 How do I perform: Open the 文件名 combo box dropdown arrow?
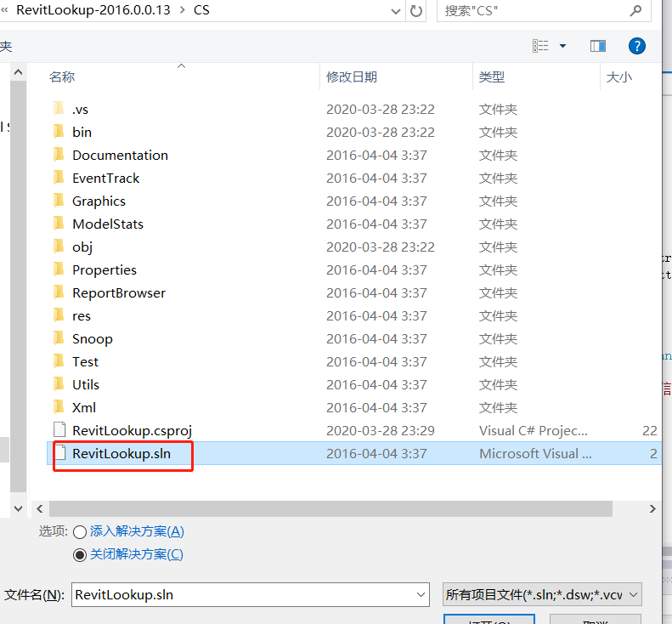pos(421,595)
